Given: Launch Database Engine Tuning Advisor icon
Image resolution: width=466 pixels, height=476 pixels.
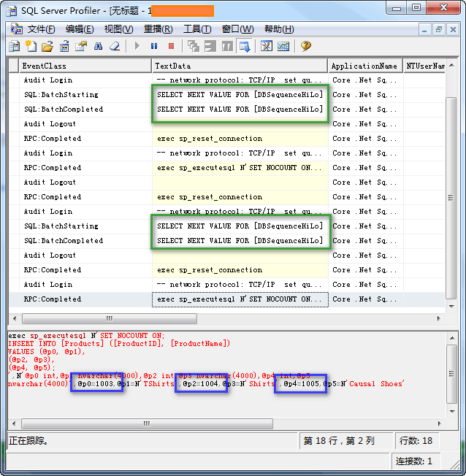Looking at the screenshot, I should (267, 47).
